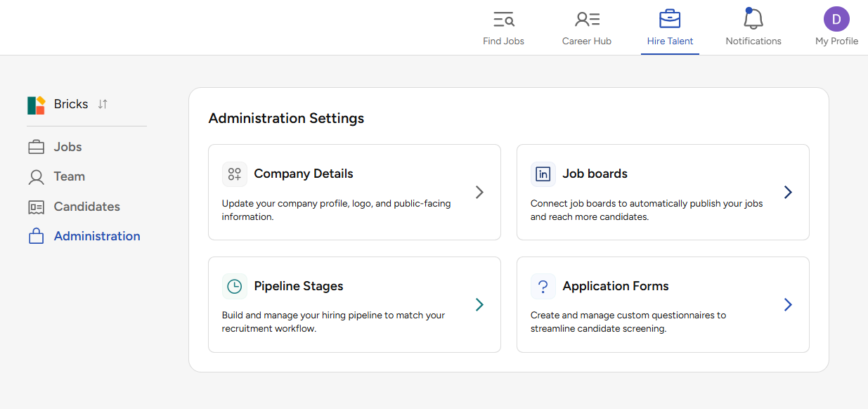Click the Administration Settings page title

tap(286, 118)
